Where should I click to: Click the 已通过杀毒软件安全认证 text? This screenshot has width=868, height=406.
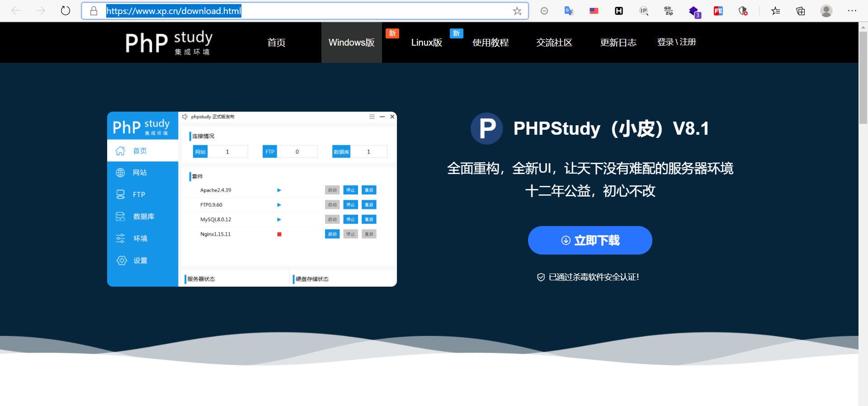[594, 277]
